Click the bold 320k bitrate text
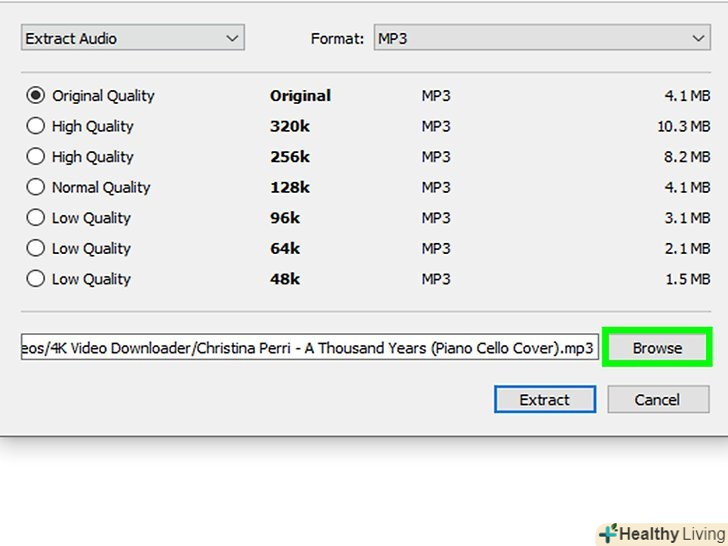 click(x=290, y=126)
